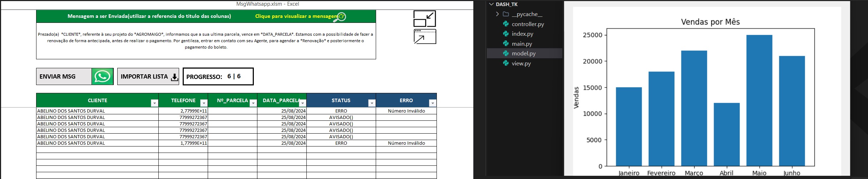Click 'Clique para visualizar a mensagem' link
This screenshot has height=179, width=868.
pyautogui.click(x=296, y=16)
